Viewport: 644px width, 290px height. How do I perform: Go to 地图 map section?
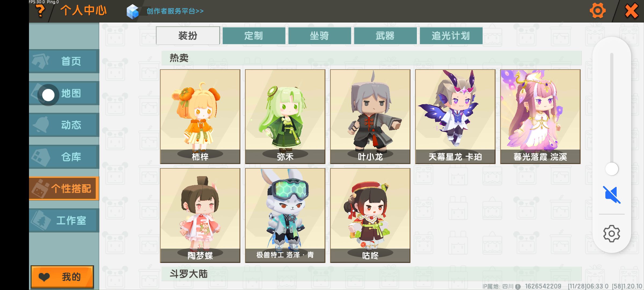pos(64,93)
